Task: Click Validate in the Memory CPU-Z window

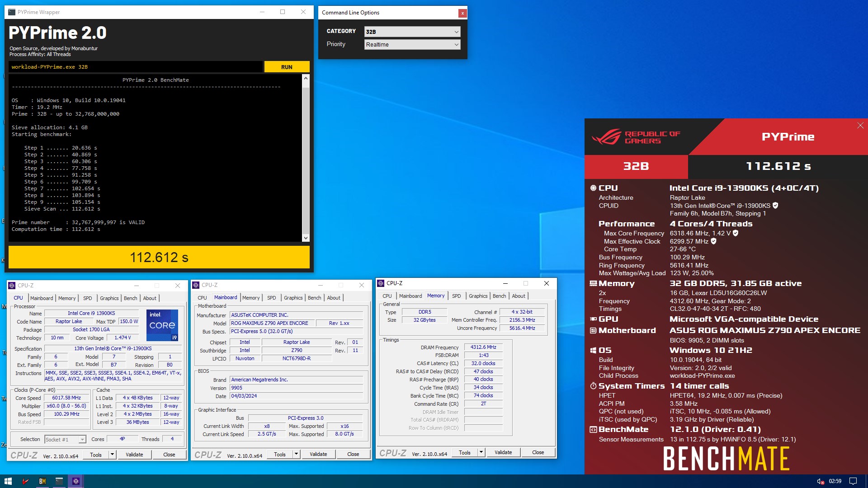Action: pyautogui.click(x=503, y=452)
